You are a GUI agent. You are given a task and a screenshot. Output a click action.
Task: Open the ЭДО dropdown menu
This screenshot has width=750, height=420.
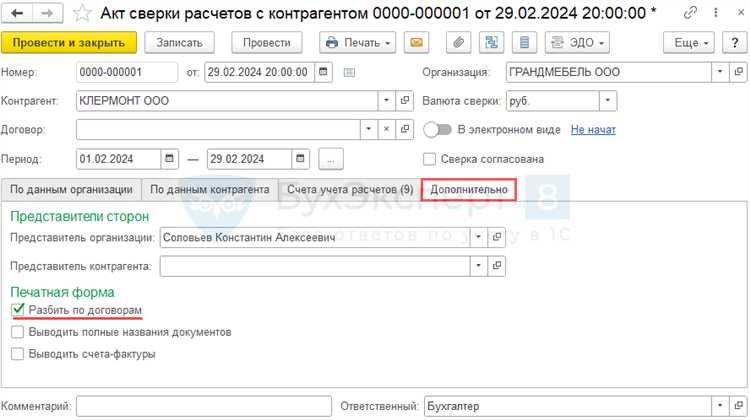click(x=577, y=43)
